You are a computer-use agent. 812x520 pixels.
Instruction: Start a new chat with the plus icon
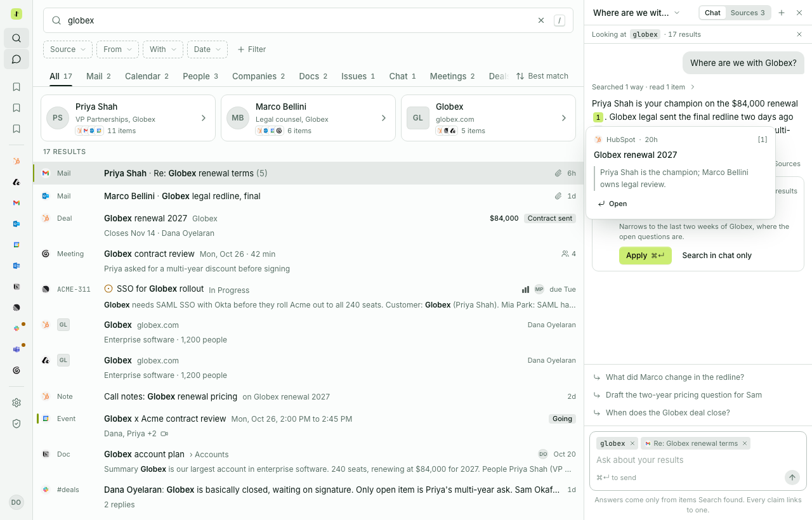(x=782, y=13)
